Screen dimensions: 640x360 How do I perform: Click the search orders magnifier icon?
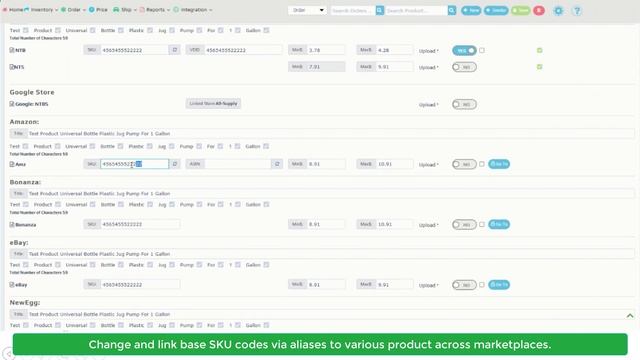click(x=380, y=10)
